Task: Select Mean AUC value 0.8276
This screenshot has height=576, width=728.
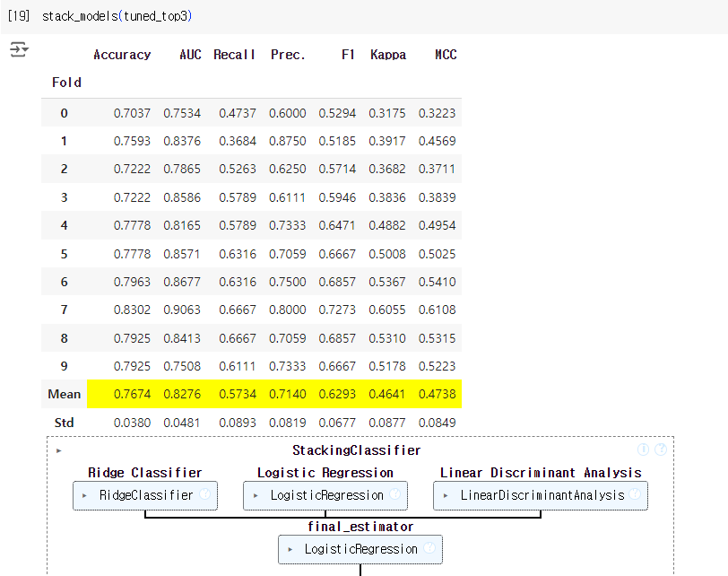Action: (182, 395)
